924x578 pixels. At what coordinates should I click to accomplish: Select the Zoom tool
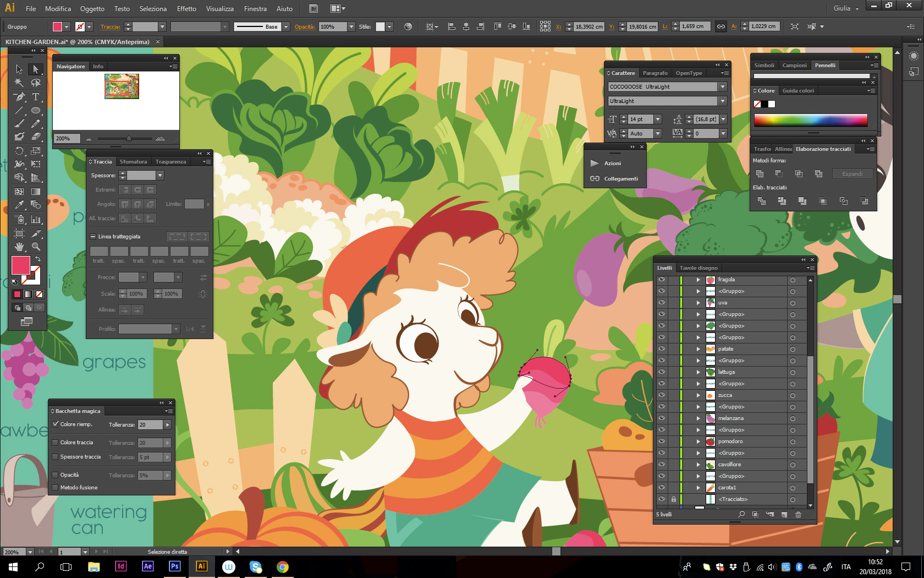pos(36,247)
